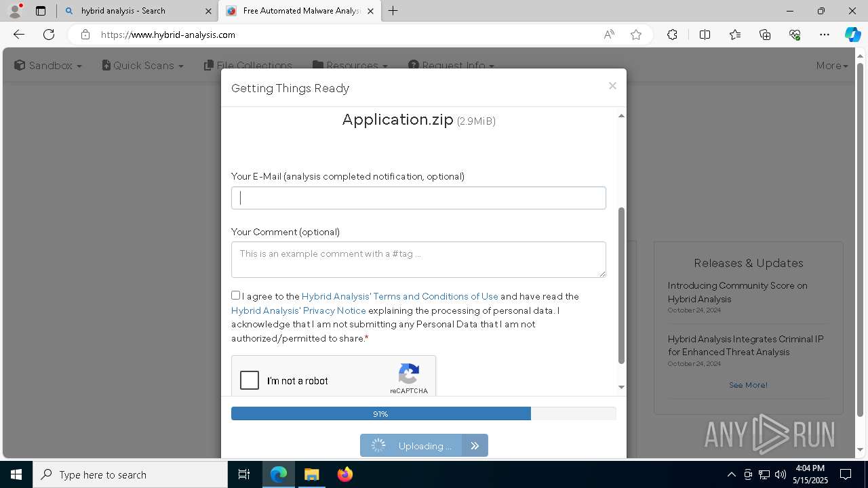Open the File Collections menu item
The image size is (868, 488).
click(248, 66)
